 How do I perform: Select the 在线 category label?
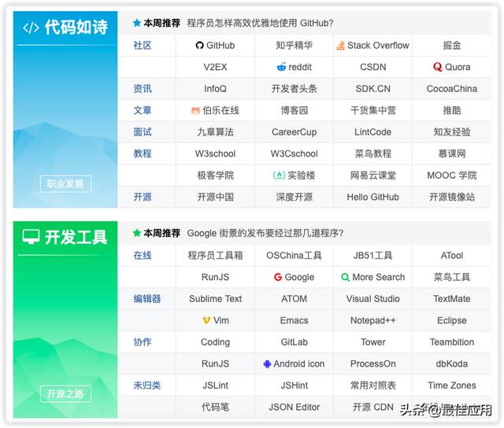(x=143, y=256)
